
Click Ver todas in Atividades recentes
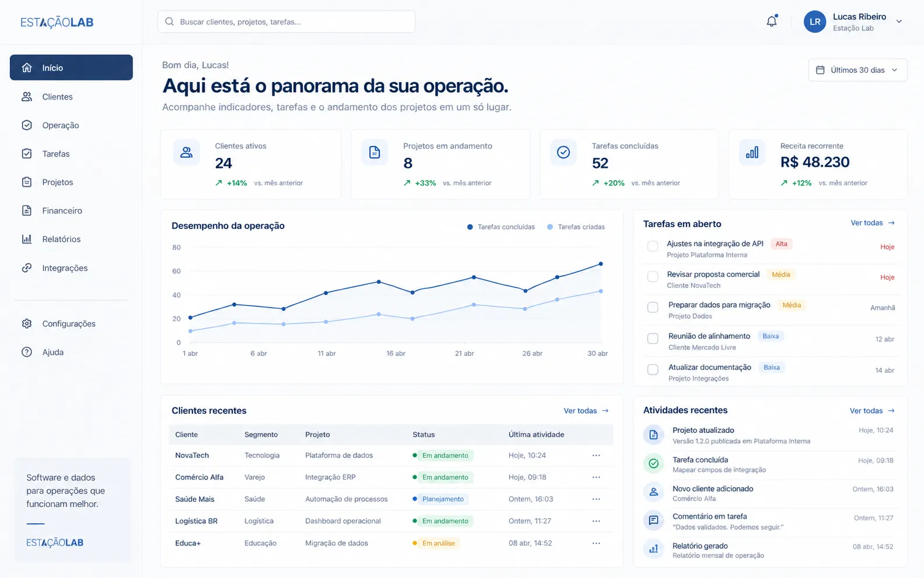coord(872,411)
